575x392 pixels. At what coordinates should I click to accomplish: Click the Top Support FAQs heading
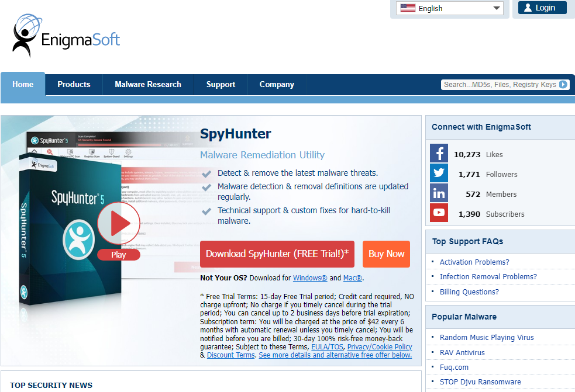[x=467, y=241]
